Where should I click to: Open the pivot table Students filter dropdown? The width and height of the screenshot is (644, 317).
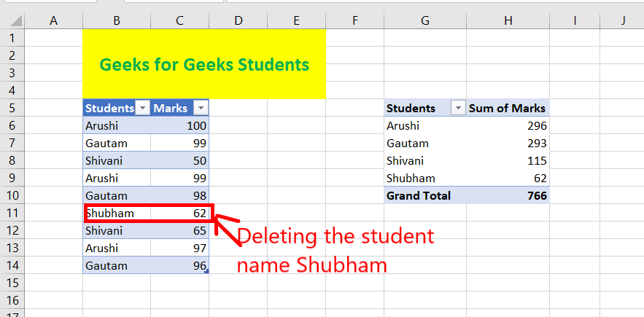point(458,108)
